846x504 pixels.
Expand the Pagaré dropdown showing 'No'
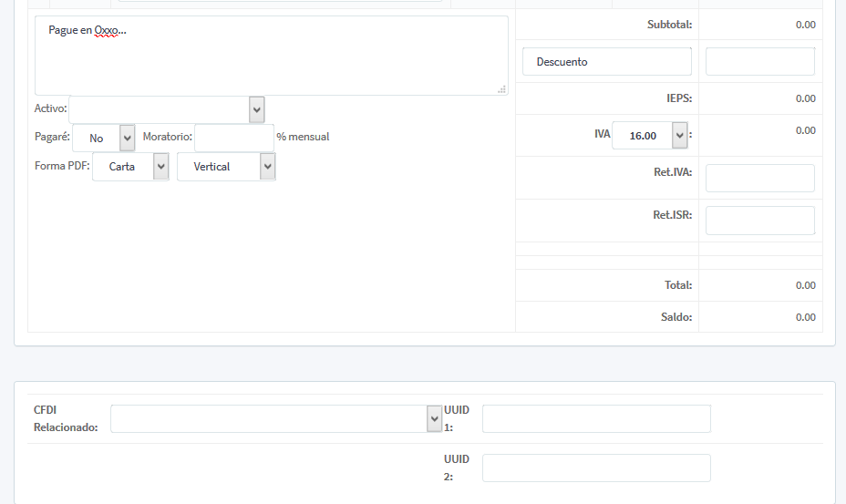104,139
